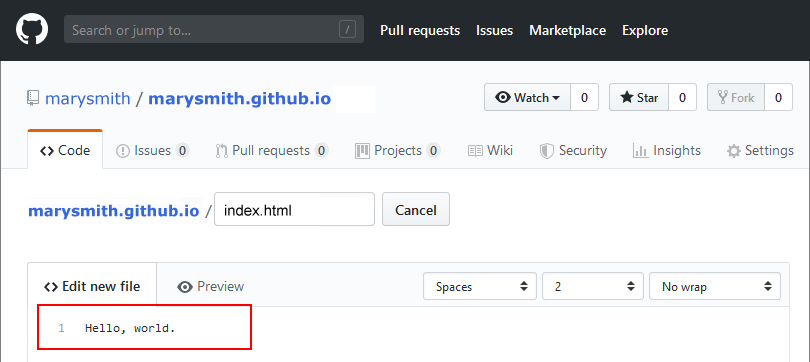Open the Spaces indent mode dropdown
The width and height of the screenshot is (810, 362).
[480, 286]
